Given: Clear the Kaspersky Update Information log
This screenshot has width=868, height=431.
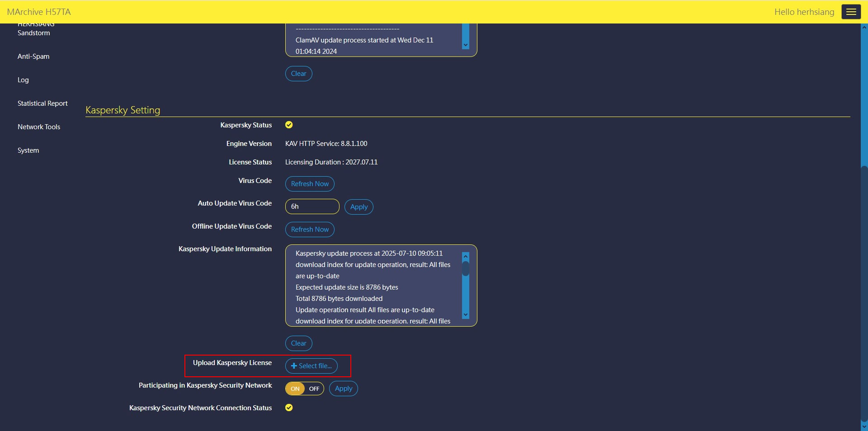Looking at the screenshot, I should (x=298, y=343).
